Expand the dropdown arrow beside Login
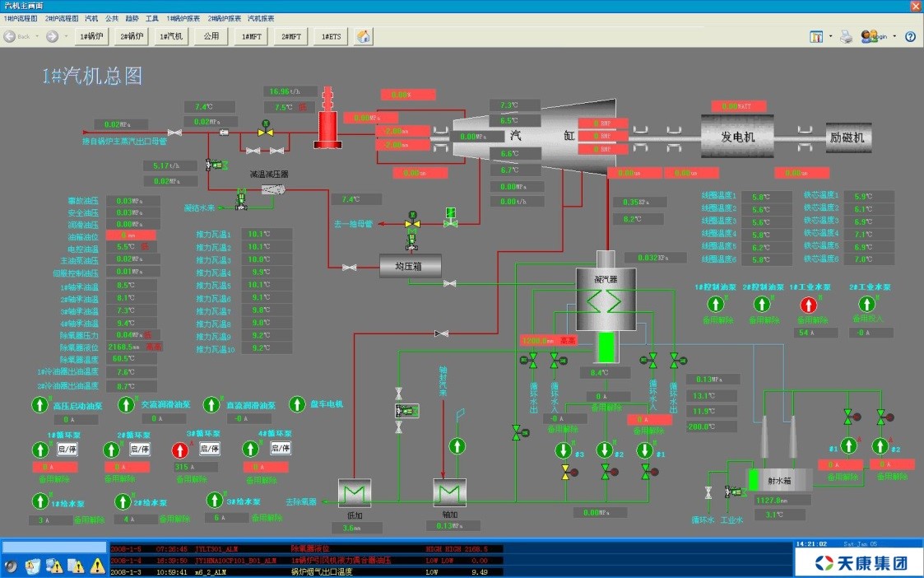This screenshot has height=578, width=924. coord(894,36)
